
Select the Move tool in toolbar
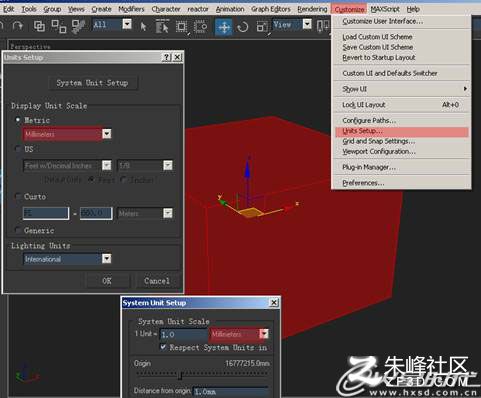pos(224,27)
